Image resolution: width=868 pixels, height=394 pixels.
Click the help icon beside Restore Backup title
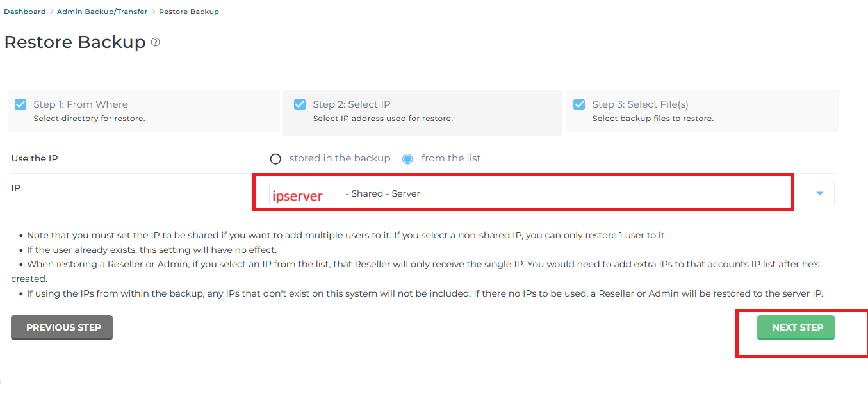[155, 42]
